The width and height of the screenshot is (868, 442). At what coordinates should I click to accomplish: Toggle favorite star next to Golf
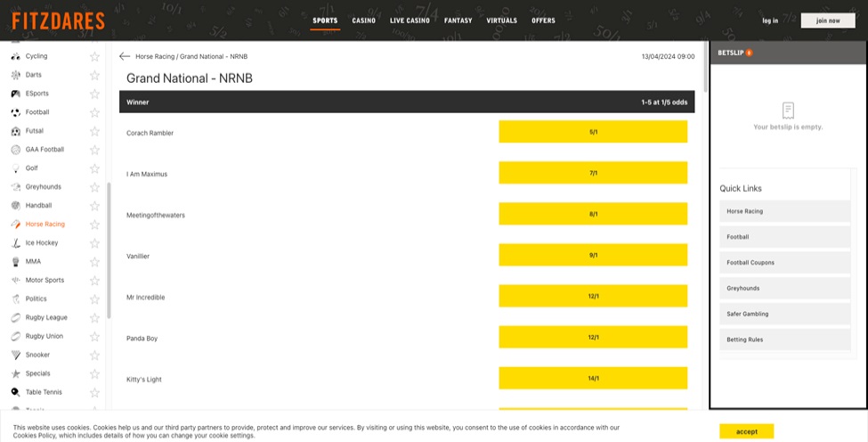coord(94,168)
